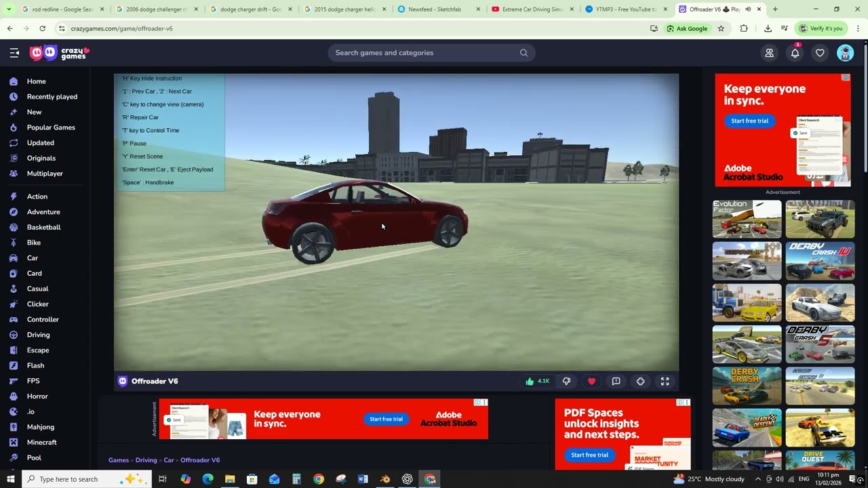This screenshot has height=488, width=868.
Task: Open the user avatar profile
Action: [845, 53]
